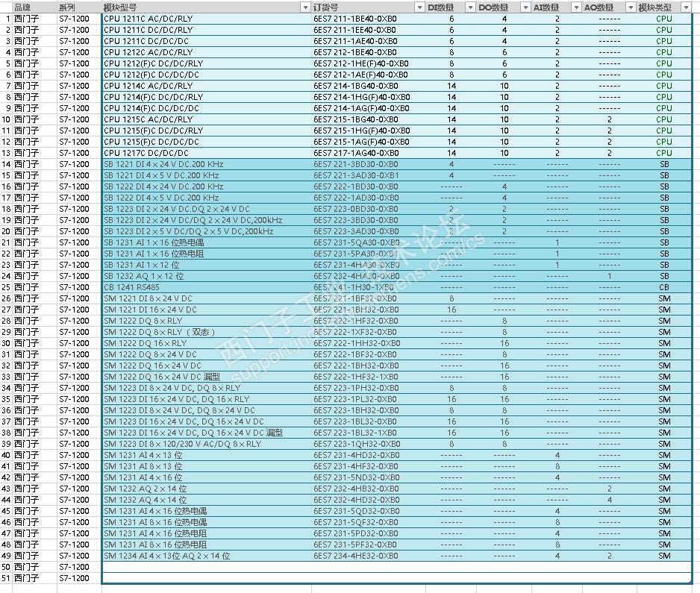Image resolution: width=700 pixels, height=593 pixels.
Task: Click order number 6ES7 231-5QF32-0XB0
Action: click(x=356, y=522)
